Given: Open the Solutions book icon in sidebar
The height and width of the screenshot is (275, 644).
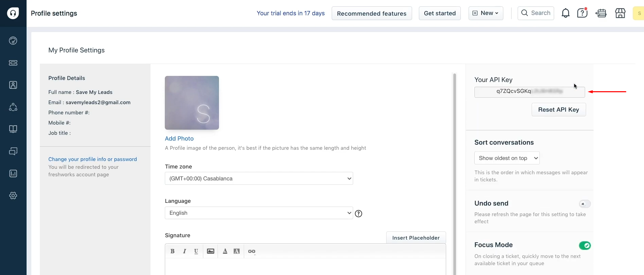Looking at the screenshot, I should (x=13, y=129).
